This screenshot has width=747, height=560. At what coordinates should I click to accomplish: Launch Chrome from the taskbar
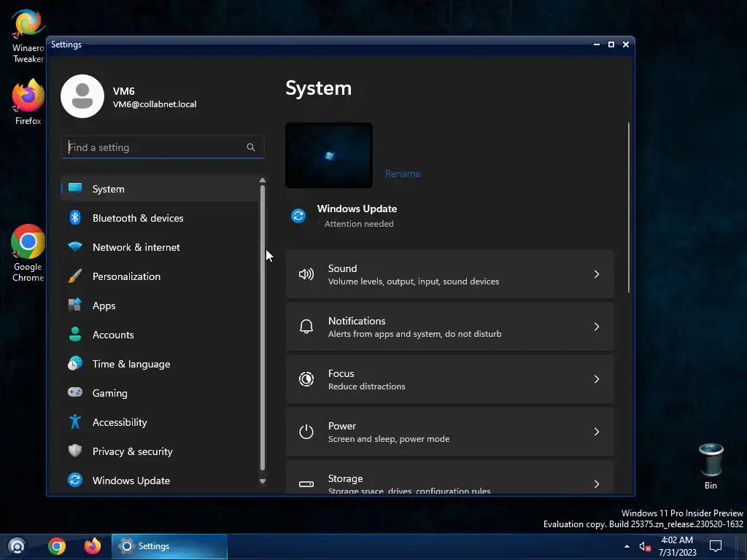(57, 545)
